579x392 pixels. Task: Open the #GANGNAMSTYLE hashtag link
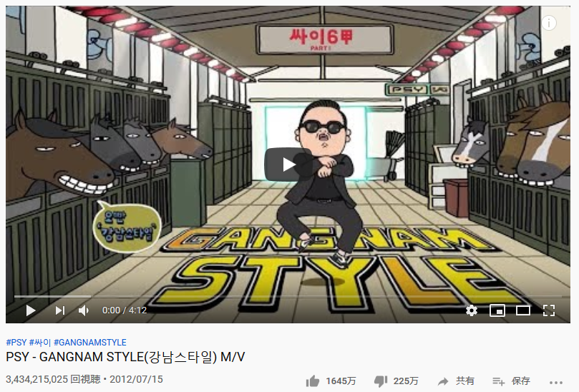coord(90,342)
